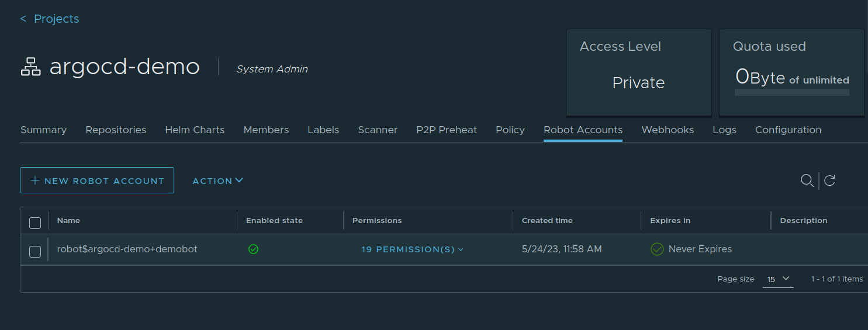This screenshot has height=330, width=868.
Task: Open the Page size selector
Action: click(x=778, y=279)
